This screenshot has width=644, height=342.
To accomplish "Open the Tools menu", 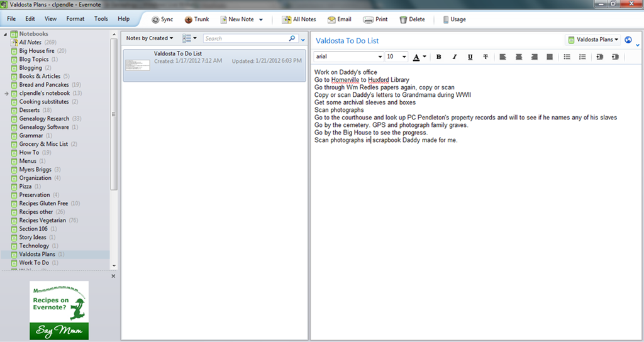I will click(x=101, y=19).
